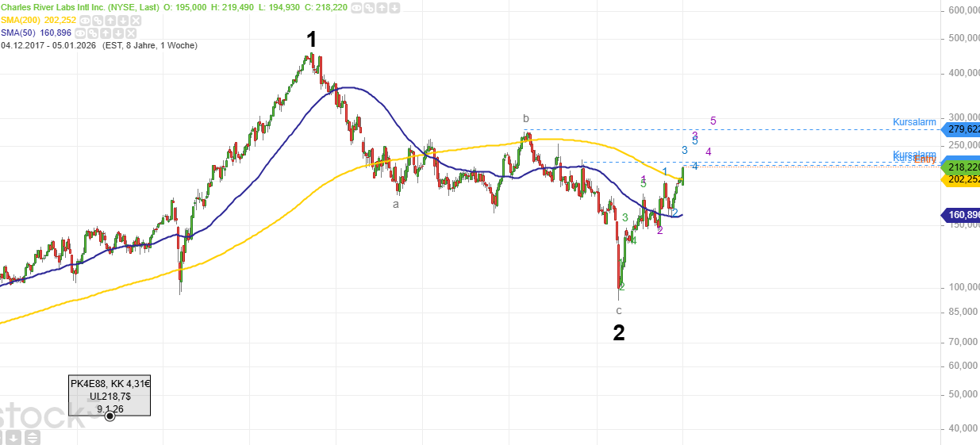Remove the SMA(50) indicator with X icon
980x445 pixels.
[x=131, y=33]
